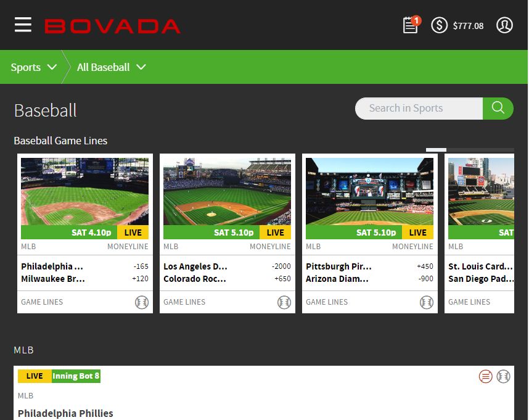The image size is (529, 420).
Task: Open GAME LINES for Philadelphia card
Action: click(42, 302)
